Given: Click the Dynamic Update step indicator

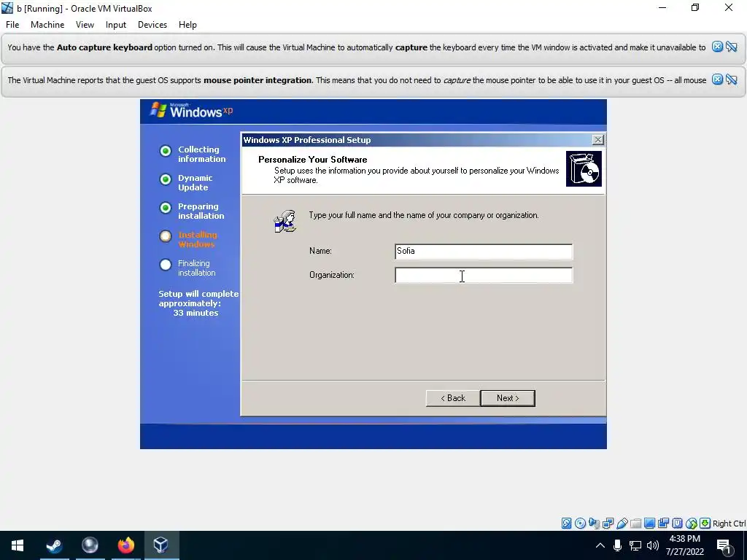Looking at the screenshot, I should 166,179.
